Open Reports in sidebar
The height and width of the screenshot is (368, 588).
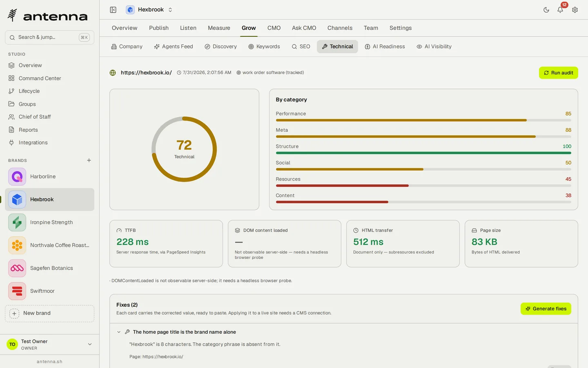click(x=49, y=130)
